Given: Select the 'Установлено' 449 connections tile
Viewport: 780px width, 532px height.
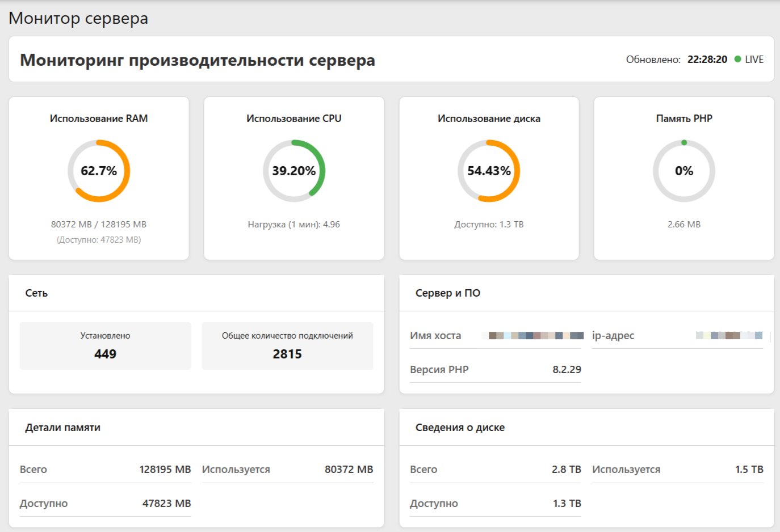Looking at the screenshot, I should tap(105, 346).
